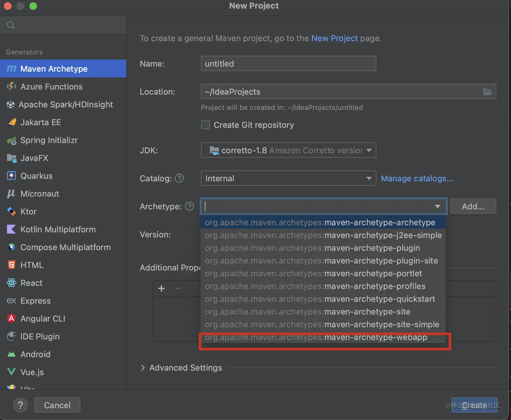511x420 pixels.
Task: Click the project Name input field
Action: pyautogui.click(x=288, y=63)
